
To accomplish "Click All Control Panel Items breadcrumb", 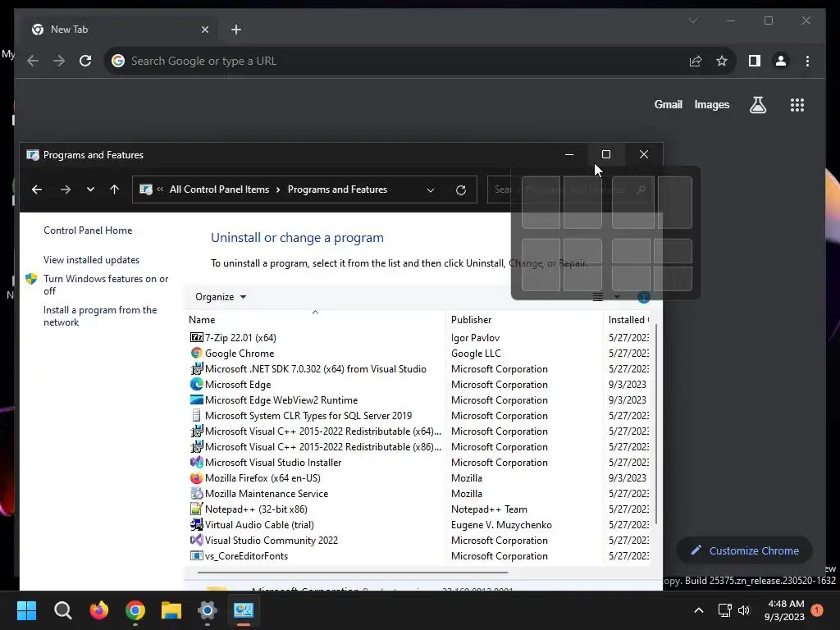I will pyautogui.click(x=219, y=189).
